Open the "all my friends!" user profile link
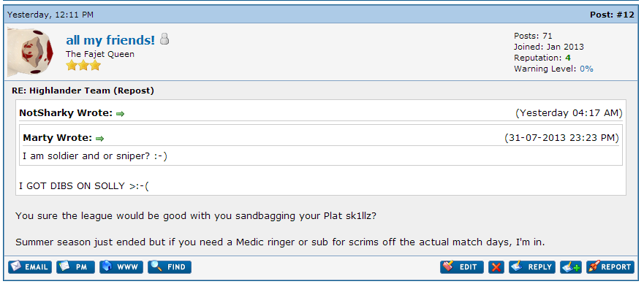The image size is (644, 284). 110,40
